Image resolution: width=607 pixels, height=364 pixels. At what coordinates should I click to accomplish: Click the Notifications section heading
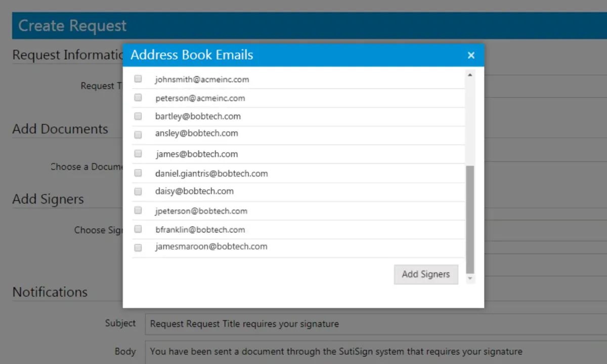(50, 292)
